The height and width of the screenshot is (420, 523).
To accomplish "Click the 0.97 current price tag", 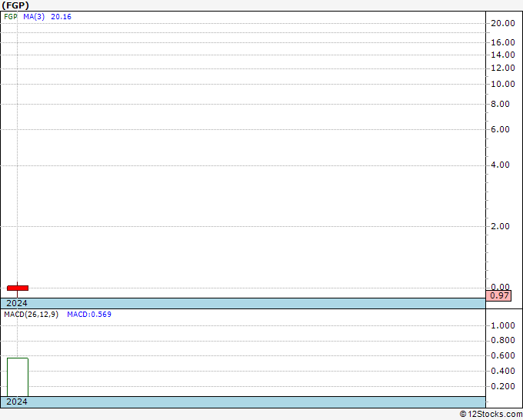I will coord(498,295).
